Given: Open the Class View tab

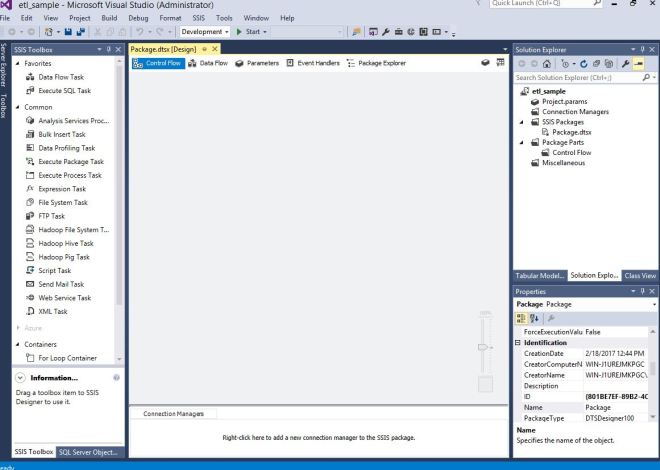Looking at the screenshot, I should 639,275.
